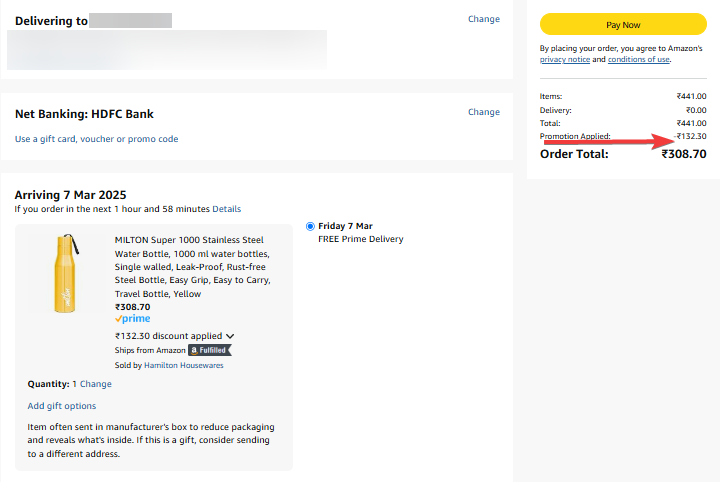
Task: Click the Net Banking: HDFC Bank heading
Action: click(84, 114)
